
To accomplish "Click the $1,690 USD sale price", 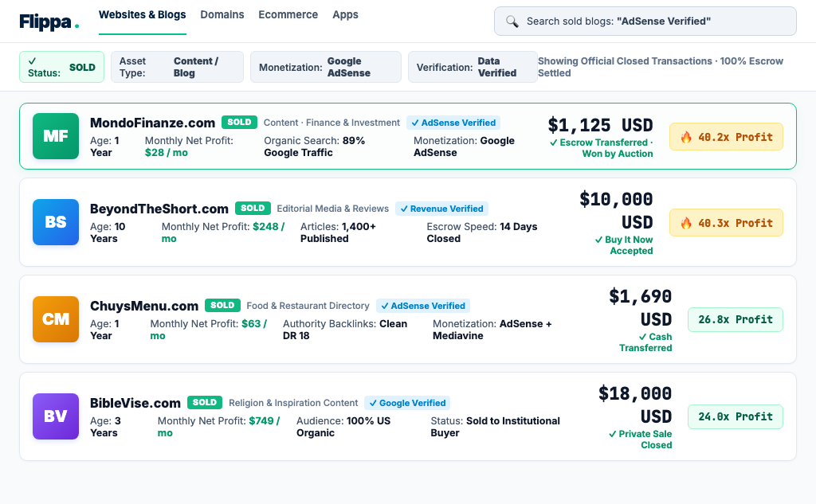I will (640, 308).
